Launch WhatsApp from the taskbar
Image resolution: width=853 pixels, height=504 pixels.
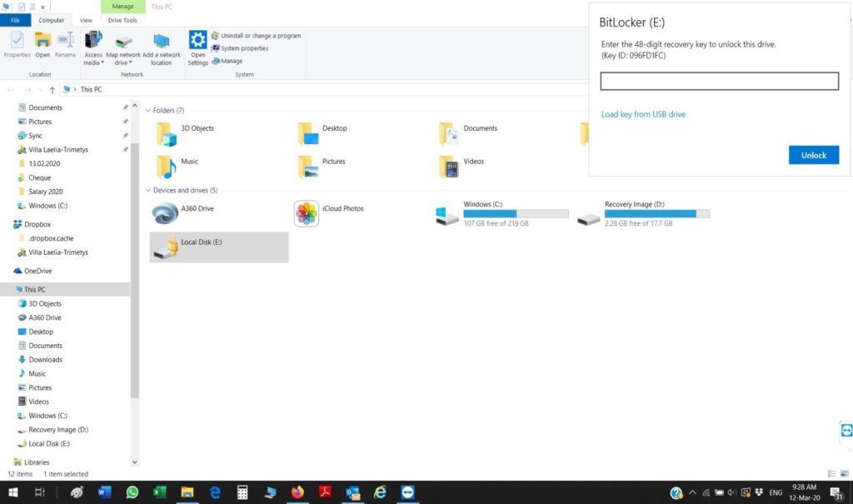tap(132, 492)
